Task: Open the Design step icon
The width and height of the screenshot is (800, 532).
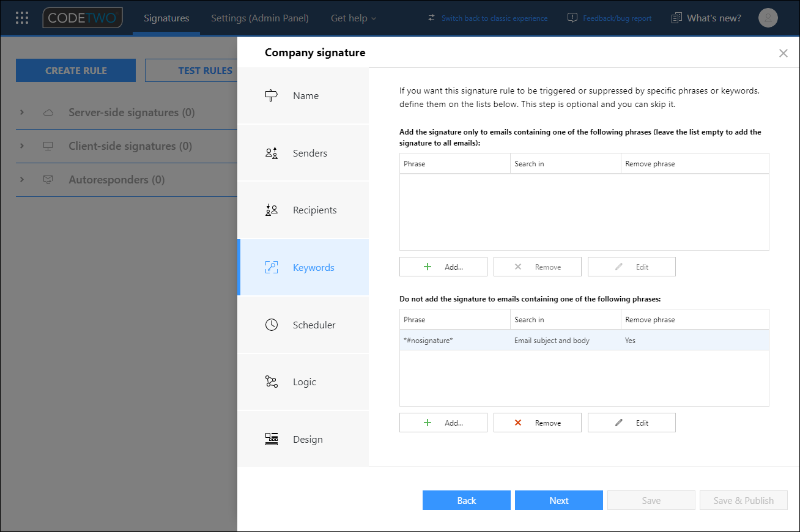Action: pos(272,439)
